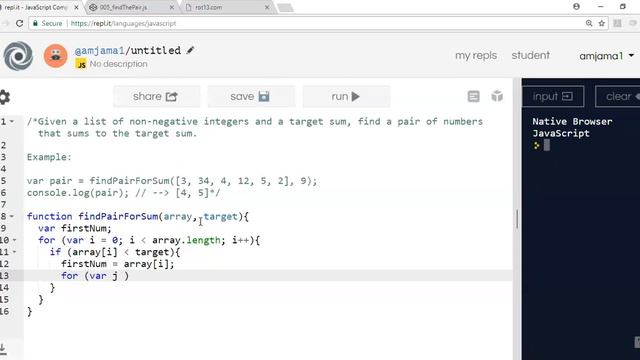Reload the page in browser
Viewport: 640px width, 360px height.
point(19,23)
